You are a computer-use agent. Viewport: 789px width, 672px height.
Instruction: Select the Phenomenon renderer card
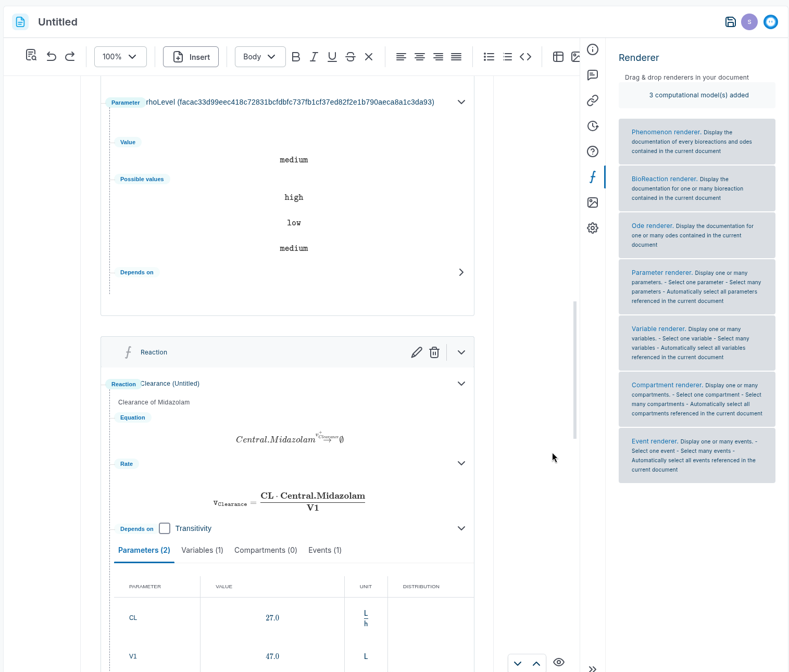697,142
